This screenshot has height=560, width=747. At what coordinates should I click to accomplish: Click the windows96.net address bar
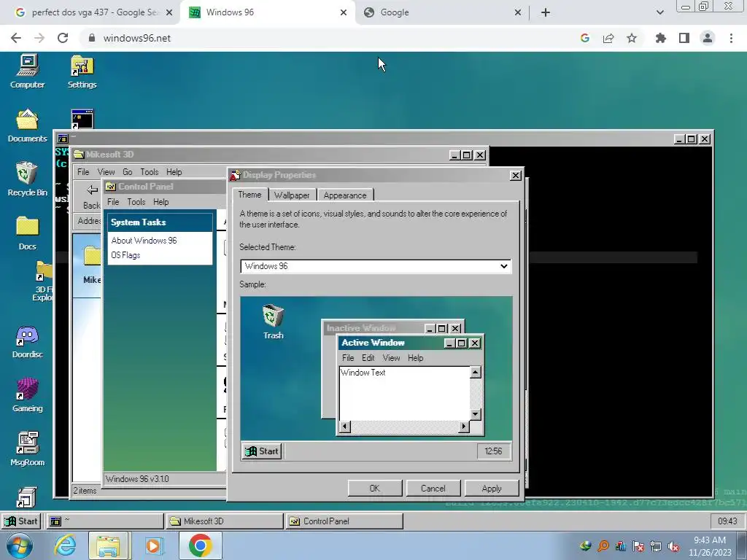[x=329, y=38]
